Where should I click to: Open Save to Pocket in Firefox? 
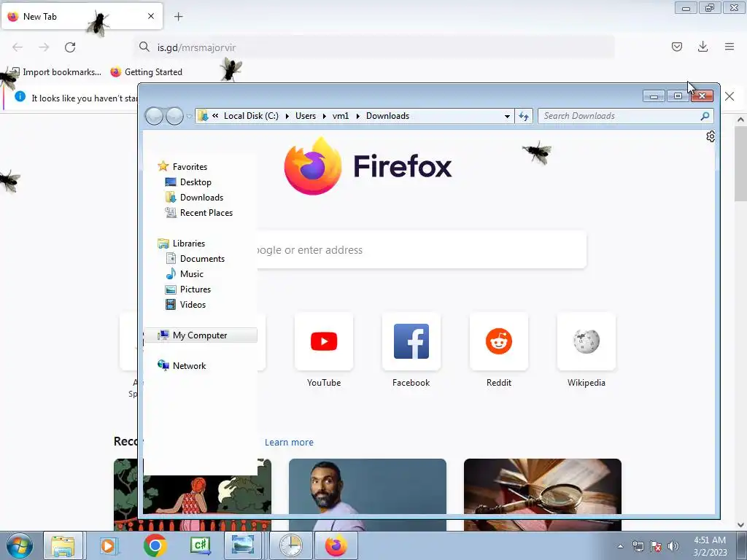coord(677,47)
